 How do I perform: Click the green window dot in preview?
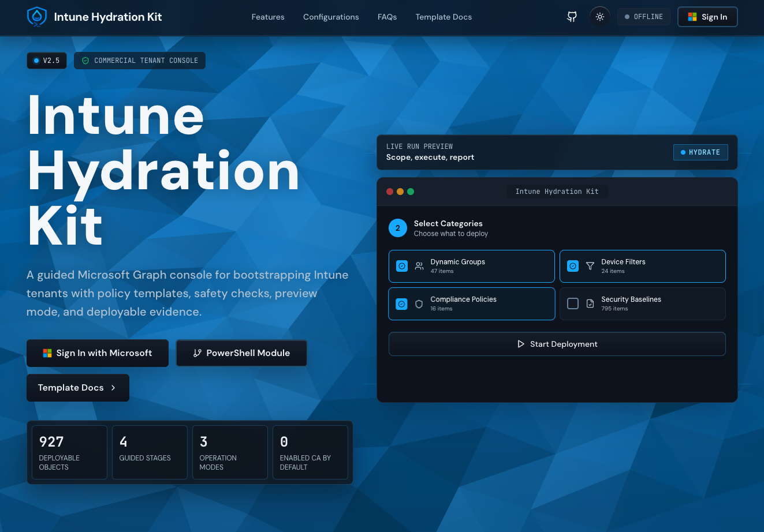411,192
